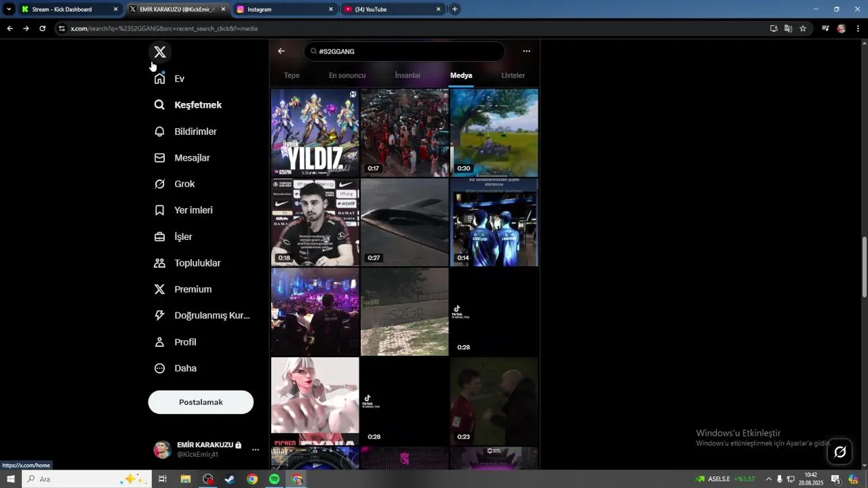Switch to YouTube browser tab
Screen dimensions: 868x488
(x=392, y=9)
